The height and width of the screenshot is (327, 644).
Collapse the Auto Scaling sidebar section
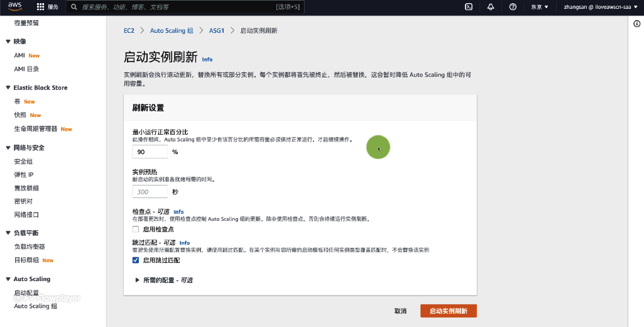[8, 279]
